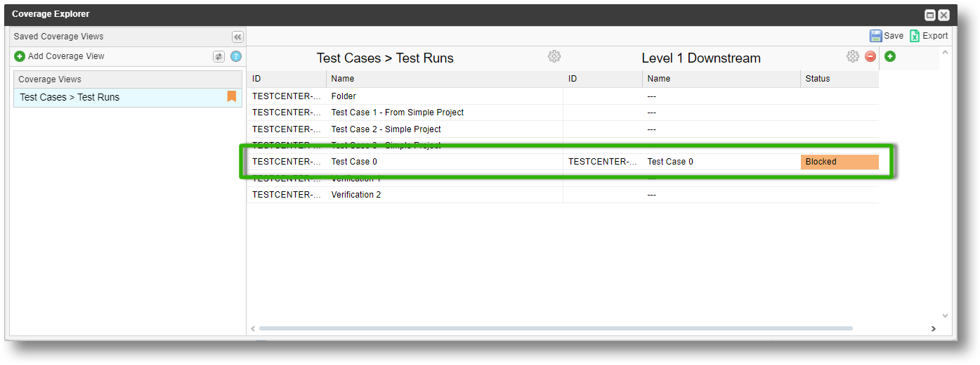
Task: Sort by upstream Name column header
Action: tap(445, 79)
